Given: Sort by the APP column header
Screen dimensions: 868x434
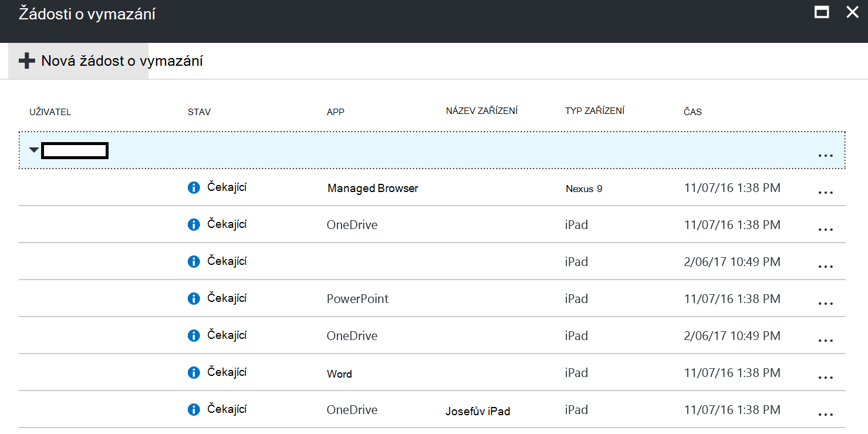Looking at the screenshot, I should click(x=336, y=112).
